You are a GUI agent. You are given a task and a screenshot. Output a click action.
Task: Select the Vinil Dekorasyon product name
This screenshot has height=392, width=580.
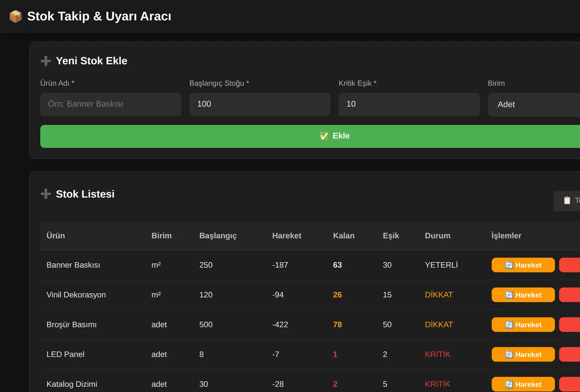coord(76,295)
